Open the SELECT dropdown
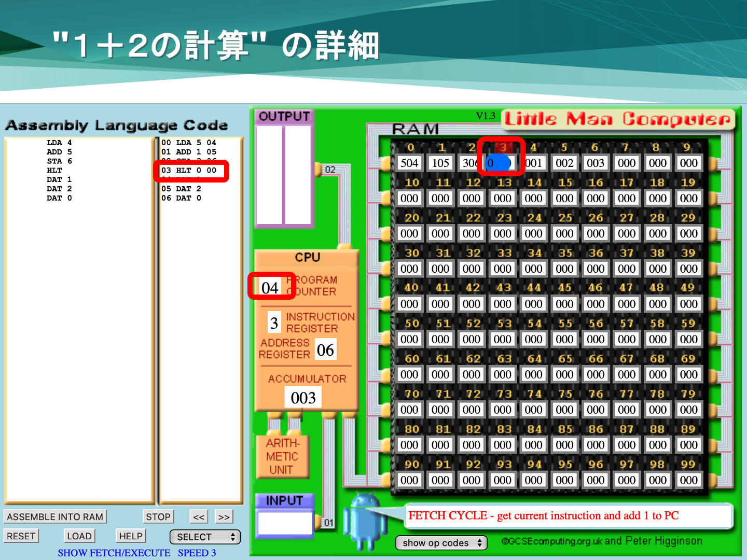The width and height of the screenshot is (747, 560). [206, 537]
